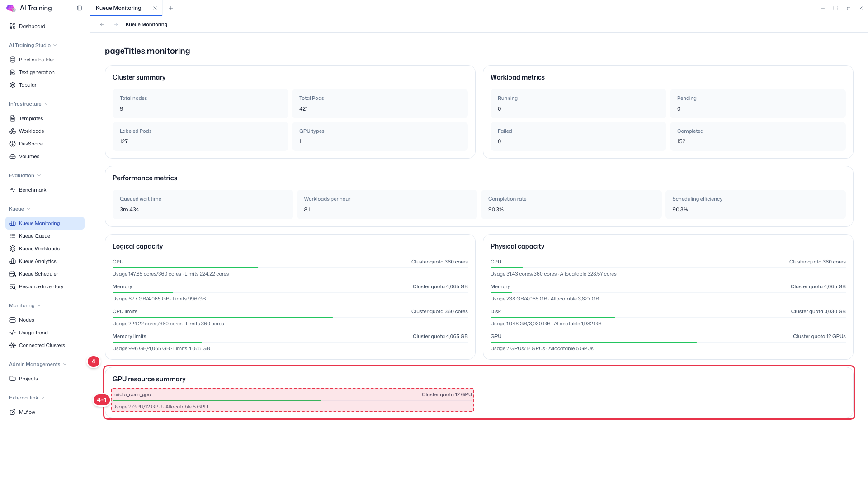The width and height of the screenshot is (868, 488).
Task: Close the Kueue Monitoring tab
Action: [x=155, y=8]
